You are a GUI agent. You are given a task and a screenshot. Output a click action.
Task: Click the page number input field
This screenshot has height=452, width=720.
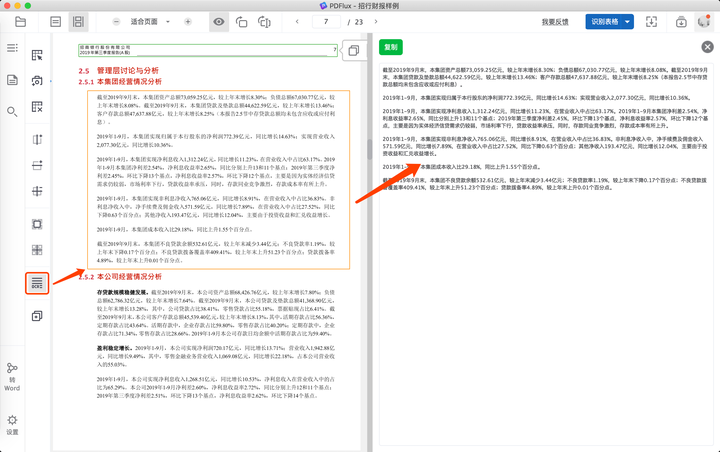click(326, 22)
